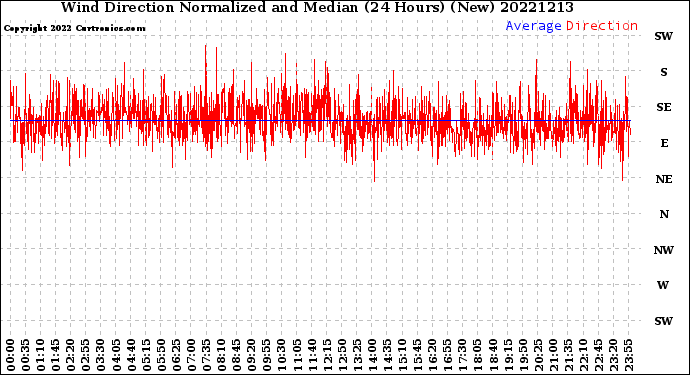The image size is (690, 375).
Task: Click the 13:25 time axis label
Action: point(357,355)
